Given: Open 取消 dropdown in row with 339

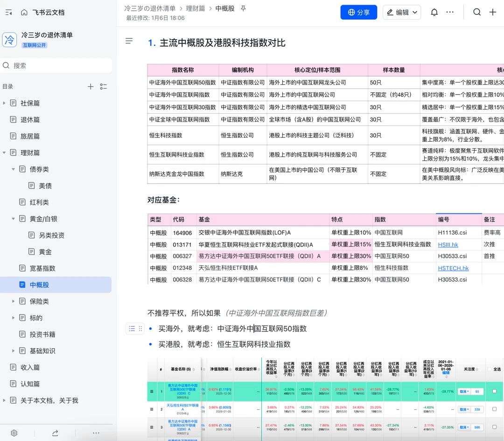Looking at the screenshot, I should [464, 409].
